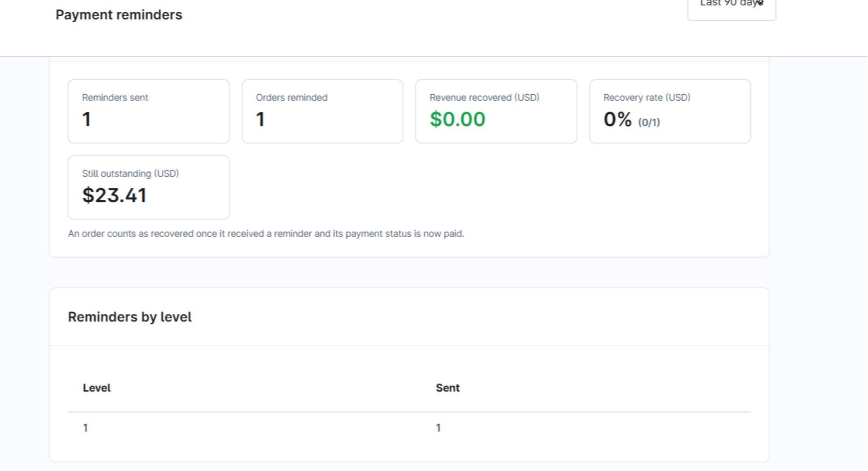868x471 pixels.
Task: Select the value 1 under Orders reminded
Action: [260, 119]
